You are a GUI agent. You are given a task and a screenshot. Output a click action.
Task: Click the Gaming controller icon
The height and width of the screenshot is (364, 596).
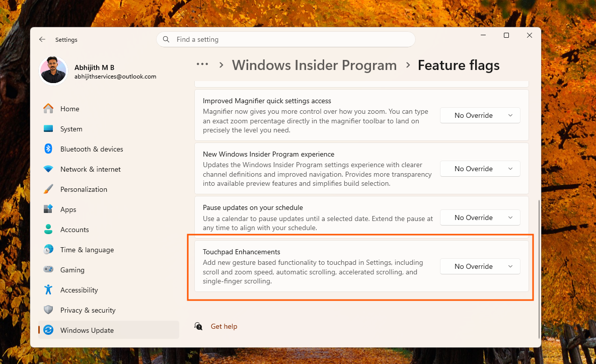[x=48, y=269]
